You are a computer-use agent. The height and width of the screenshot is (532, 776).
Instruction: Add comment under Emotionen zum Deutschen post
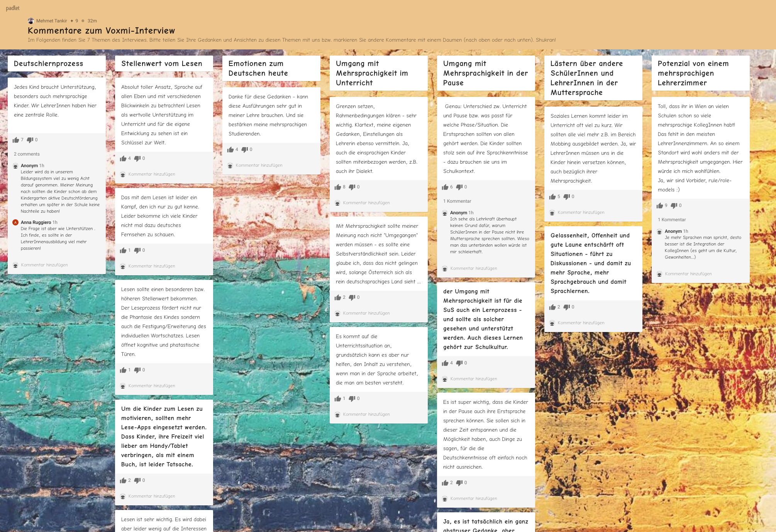(259, 165)
